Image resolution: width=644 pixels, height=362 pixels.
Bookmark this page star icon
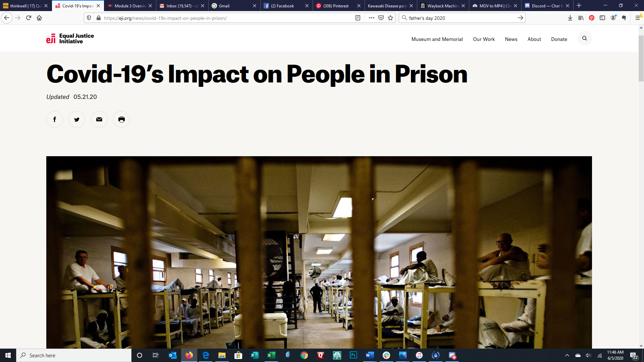[390, 18]
